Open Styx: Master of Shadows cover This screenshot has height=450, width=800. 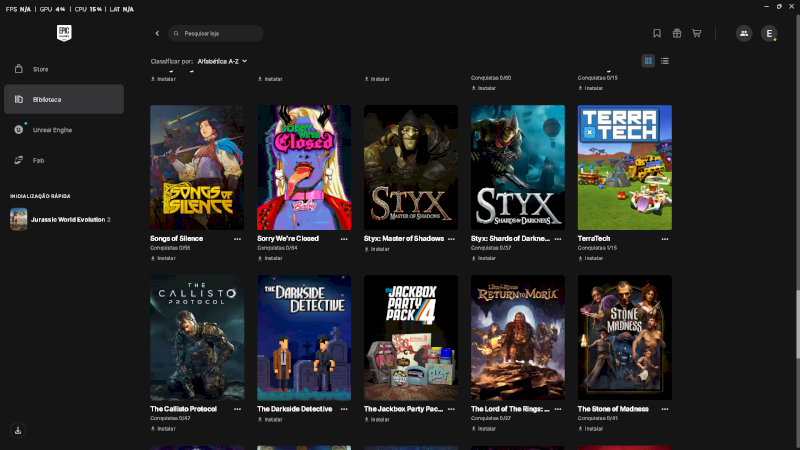(411, 167)
